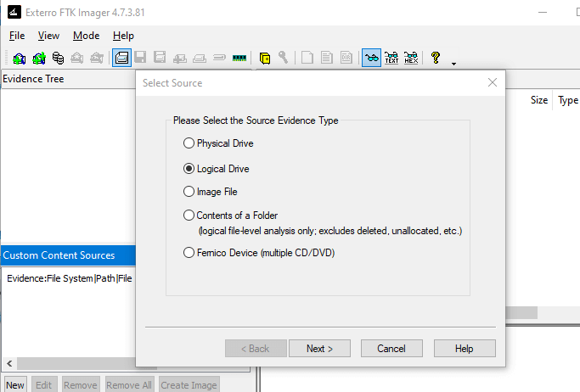Switch viewer to HEX mode icon
Image resolution: width=580 pixels, height=392 pixels.
[x=411, y=59]
